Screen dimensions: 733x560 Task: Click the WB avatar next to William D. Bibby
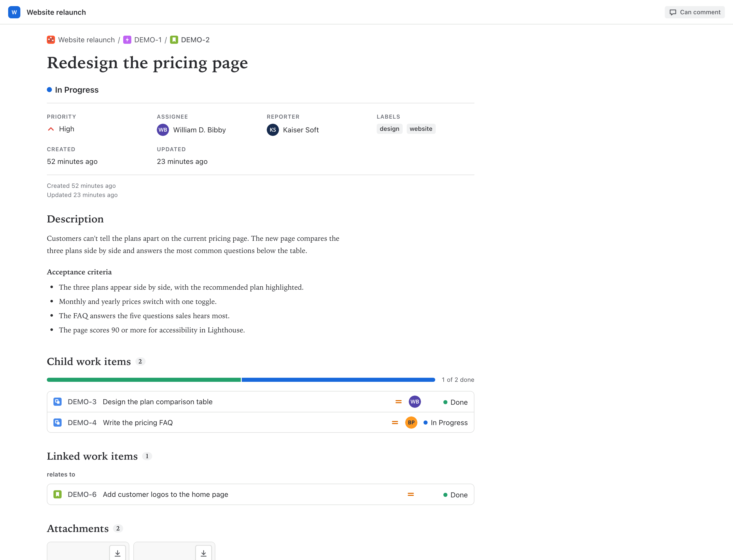coord(163,130)
